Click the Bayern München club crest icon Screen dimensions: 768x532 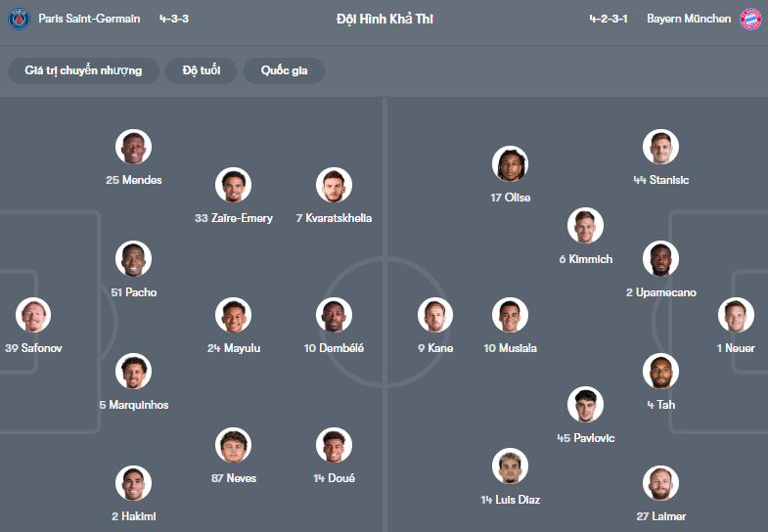coord(750,19)
